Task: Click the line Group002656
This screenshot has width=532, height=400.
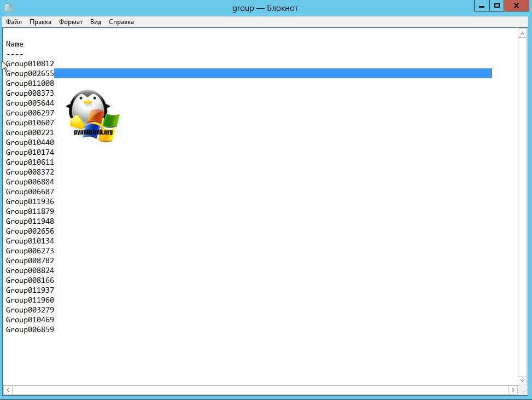Action: (30, 231)
